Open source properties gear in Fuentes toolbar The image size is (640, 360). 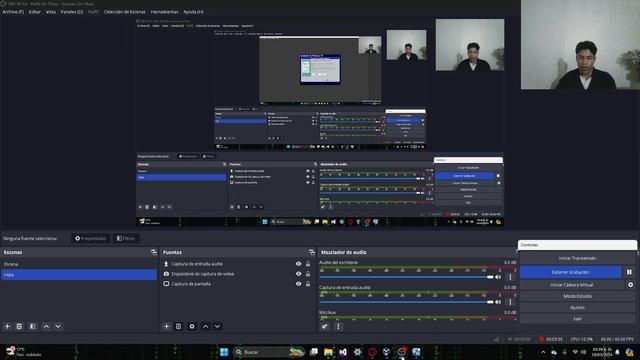click(x=192, y=327)
